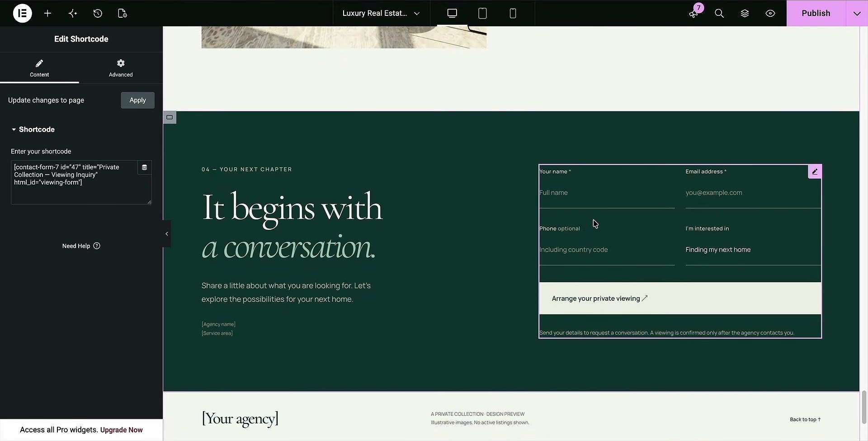The height and width of the screenshot is (441, 868).
Task: Click the container handle icon of green section
Action: (x=170, y=117)
